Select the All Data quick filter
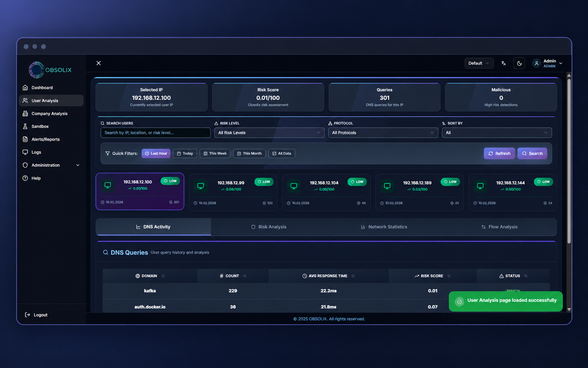588x368 pixels. pyautogui.click(x=282, y=153)
